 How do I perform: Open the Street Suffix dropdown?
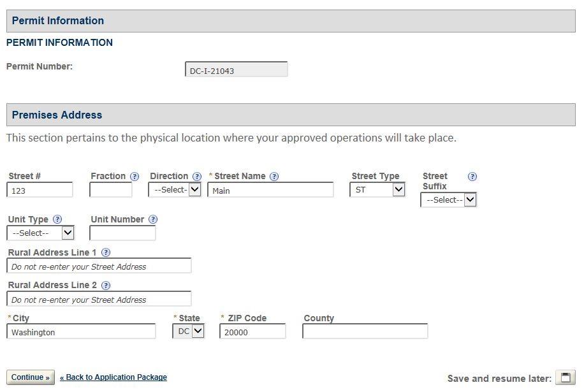click(448, 200)
